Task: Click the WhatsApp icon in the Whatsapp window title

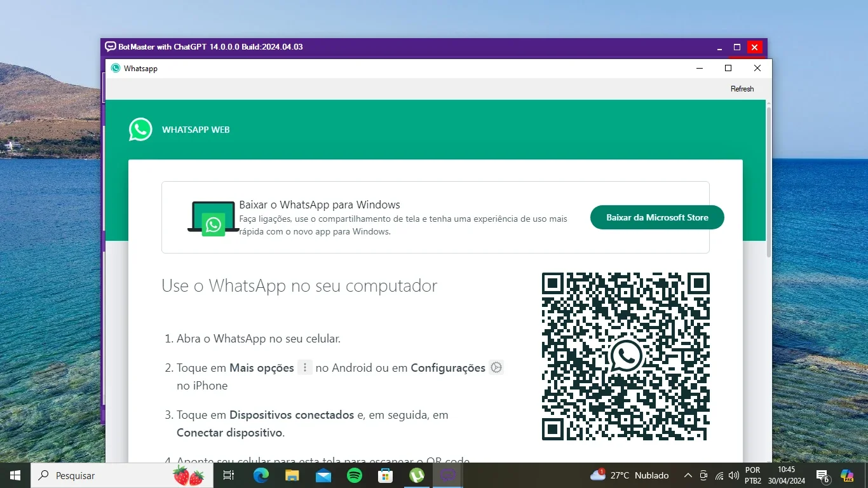Action: coord(116,68)
